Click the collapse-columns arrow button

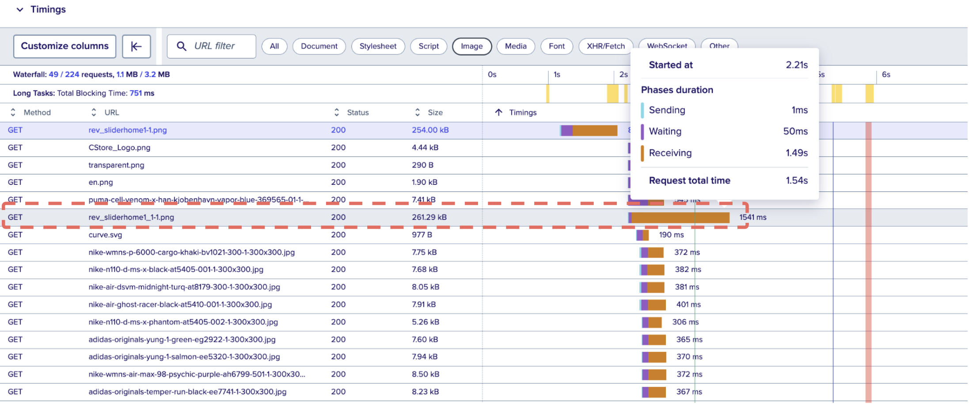pos(137,46)
